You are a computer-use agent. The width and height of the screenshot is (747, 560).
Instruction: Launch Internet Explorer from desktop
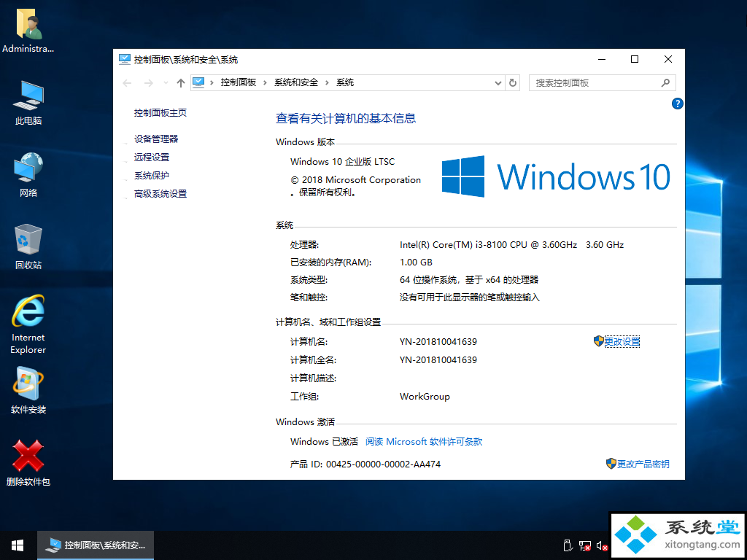pyautogui.click(x=28, y=324)
